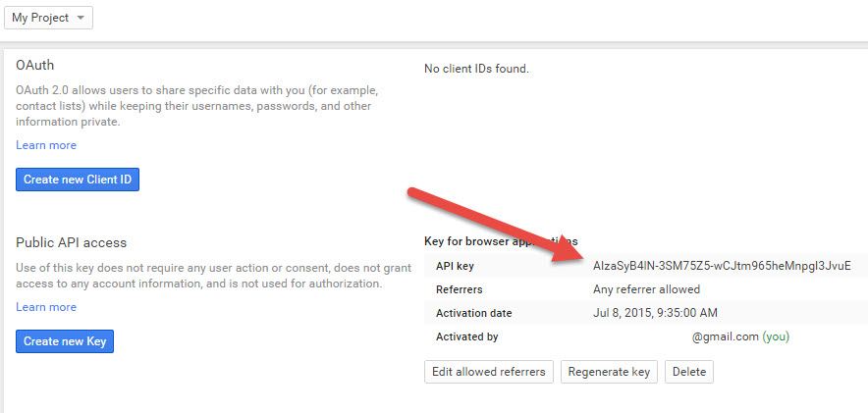Click the No client IDs found message
Viewport: 868px width, 413px height.
click(476, 69)
